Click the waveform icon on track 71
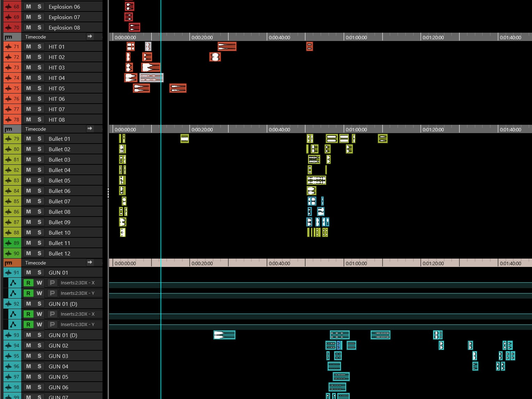Viewport: 532px width, 399px height. [8, 47]
